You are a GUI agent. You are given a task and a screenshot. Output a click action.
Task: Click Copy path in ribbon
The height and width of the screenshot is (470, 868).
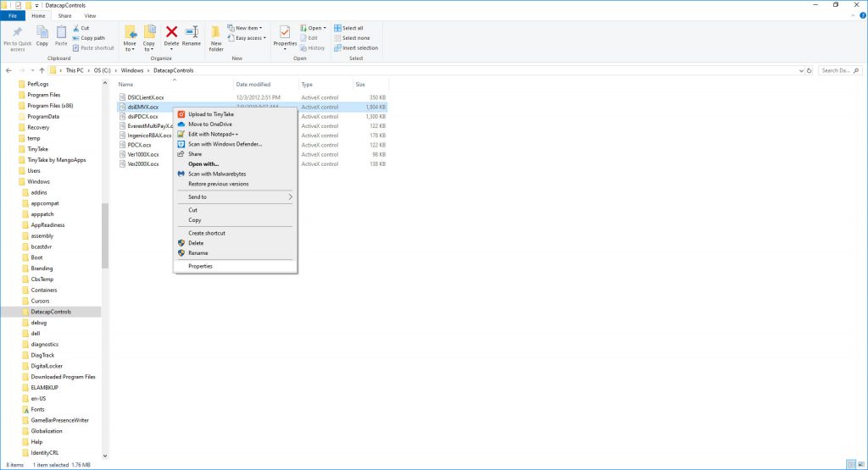pyautogui.click(x=88, y=38)
